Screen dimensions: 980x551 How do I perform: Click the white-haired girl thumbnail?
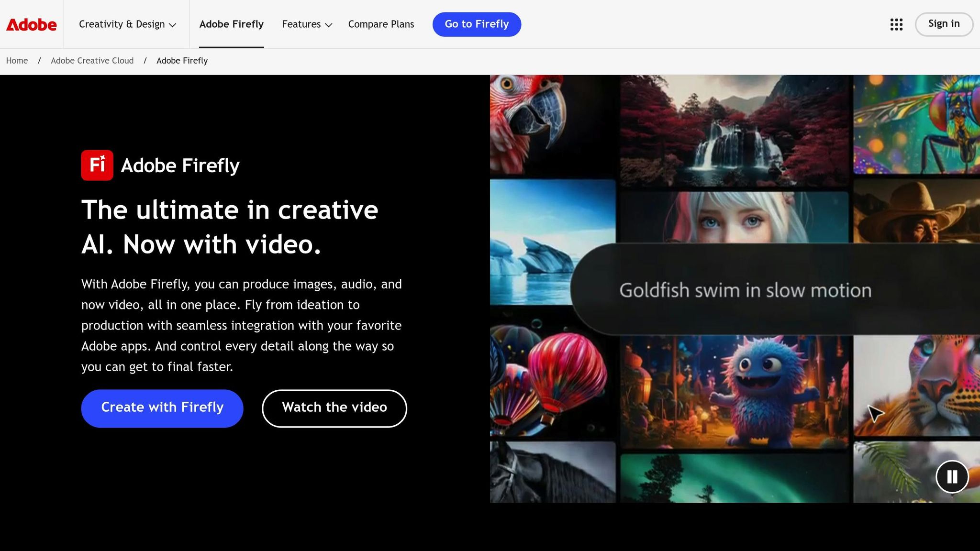[x=735, y=218]
